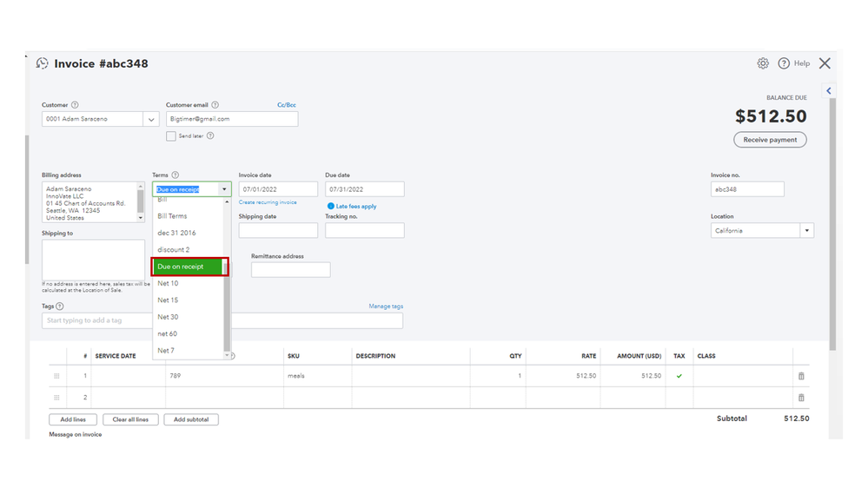Click the Invoice no. field

click(x=747, y=189)
